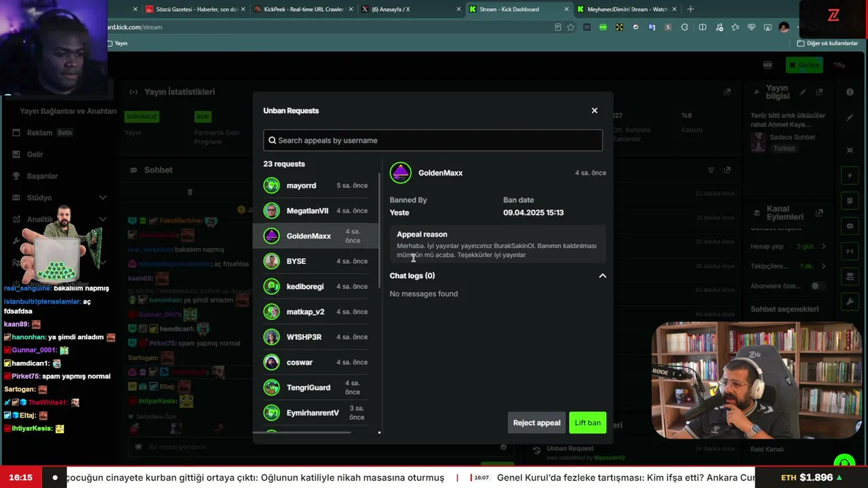Open BYSE's unban appeal
Viewport: 868px width, 488px height.
(x=315, y=261)
